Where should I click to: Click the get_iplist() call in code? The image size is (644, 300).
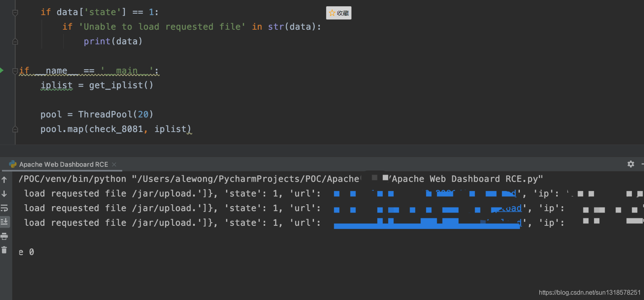coord(121,85)
